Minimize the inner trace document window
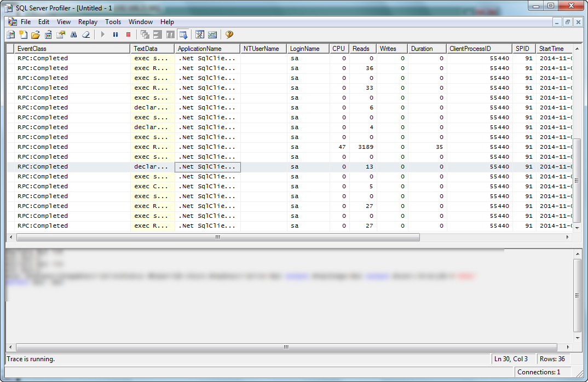 [557, 22]
